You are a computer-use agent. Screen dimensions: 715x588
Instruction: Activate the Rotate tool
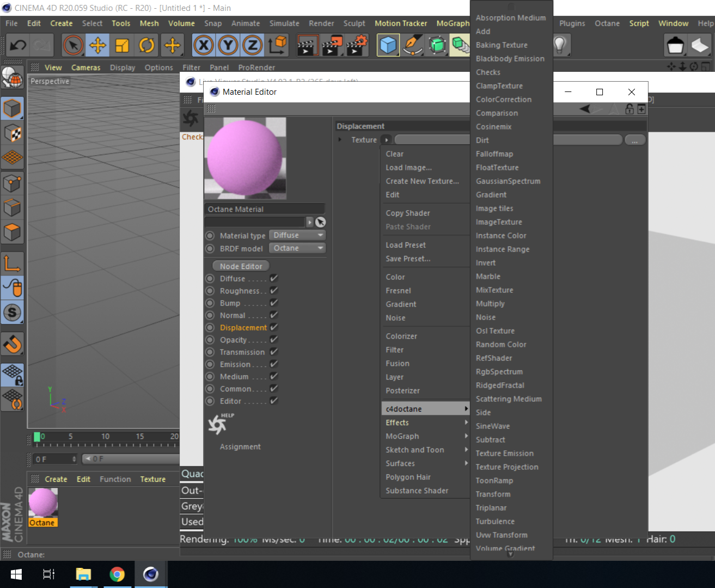coord(146,45)
